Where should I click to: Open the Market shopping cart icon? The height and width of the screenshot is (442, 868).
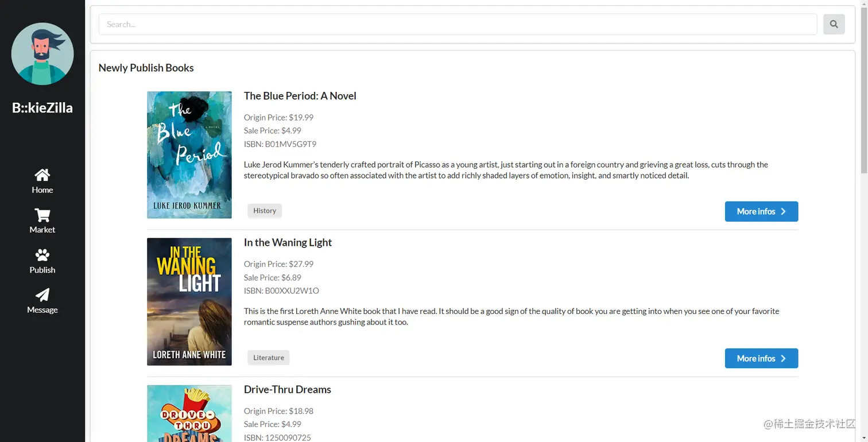tap(42, 215)
